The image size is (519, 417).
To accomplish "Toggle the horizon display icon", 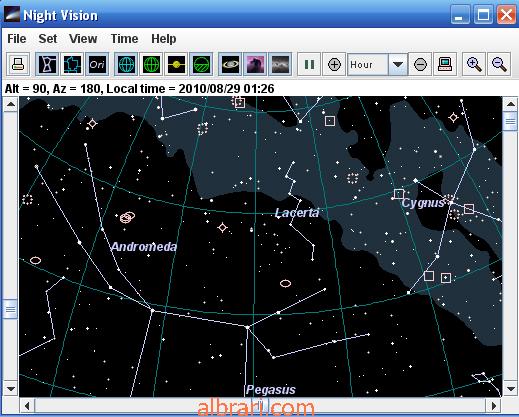I will pos(201,64).
